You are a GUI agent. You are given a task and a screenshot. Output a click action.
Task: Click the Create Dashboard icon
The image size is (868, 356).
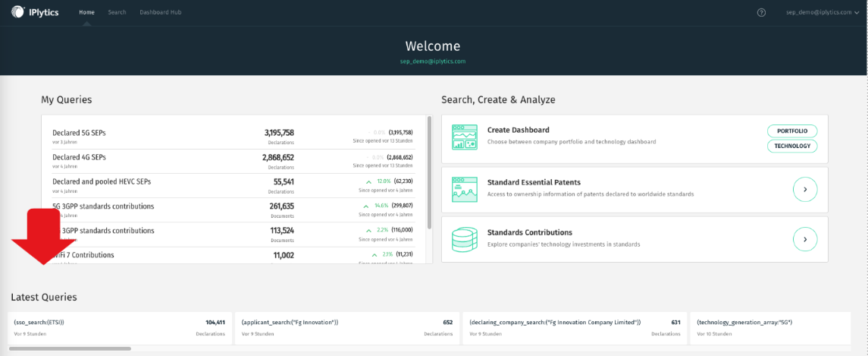tap(464, 137)
